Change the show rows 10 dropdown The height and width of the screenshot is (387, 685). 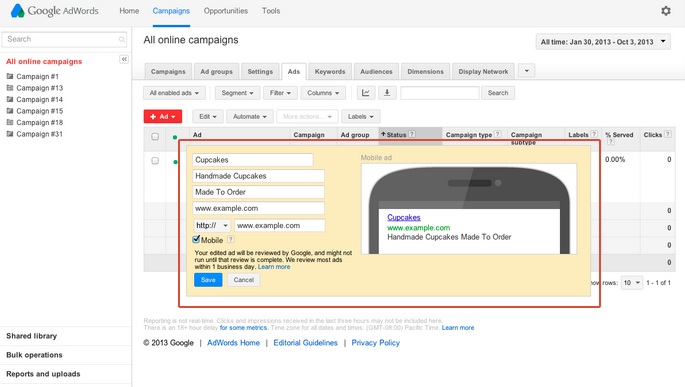632,283
